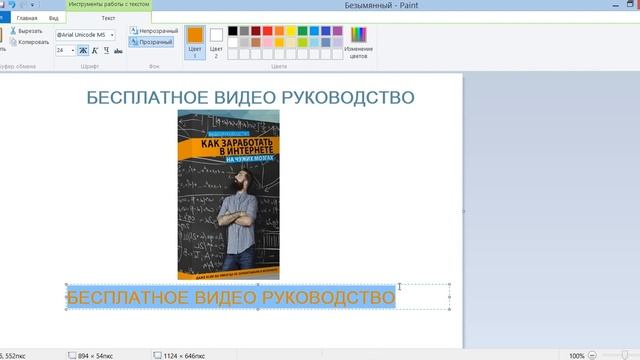Viewport: 640px width, 360px height.
Task: Open the quick access toolbar customize arrow
Action: click(x=32, y=5)
